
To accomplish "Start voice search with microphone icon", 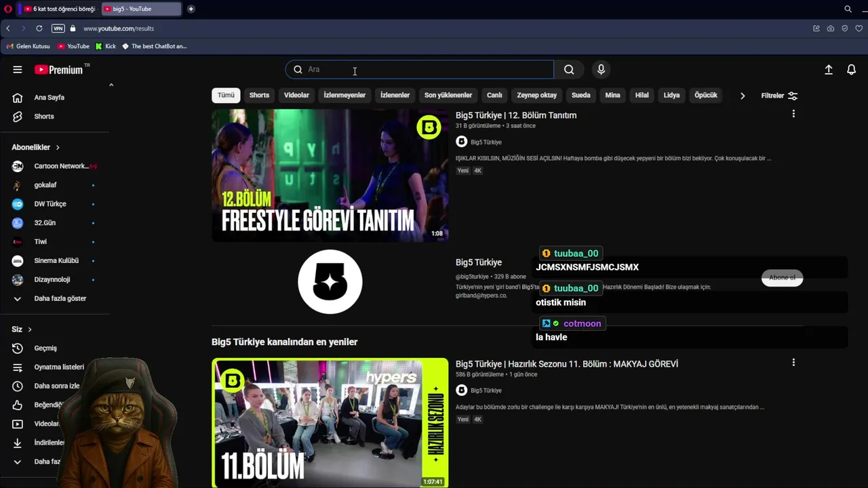I will point(601,69).
